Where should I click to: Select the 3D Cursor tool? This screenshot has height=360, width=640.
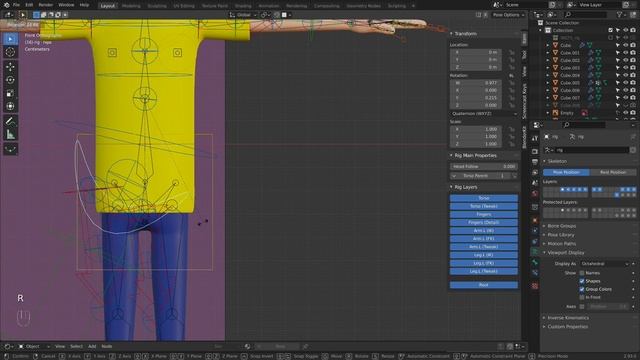11,52
